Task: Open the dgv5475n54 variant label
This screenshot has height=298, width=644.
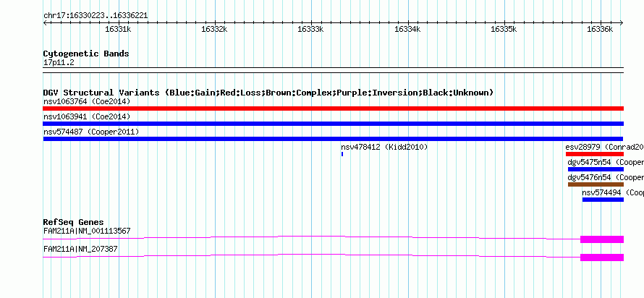Action: pos(606,162)
